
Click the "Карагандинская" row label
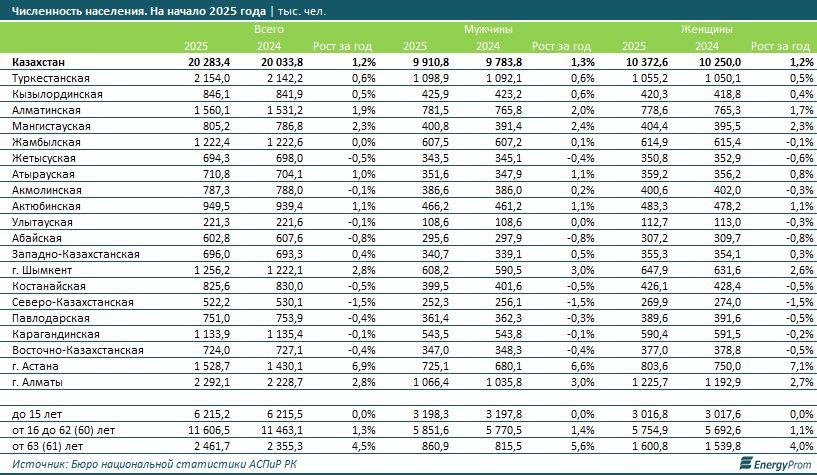(x=54, y=334)
